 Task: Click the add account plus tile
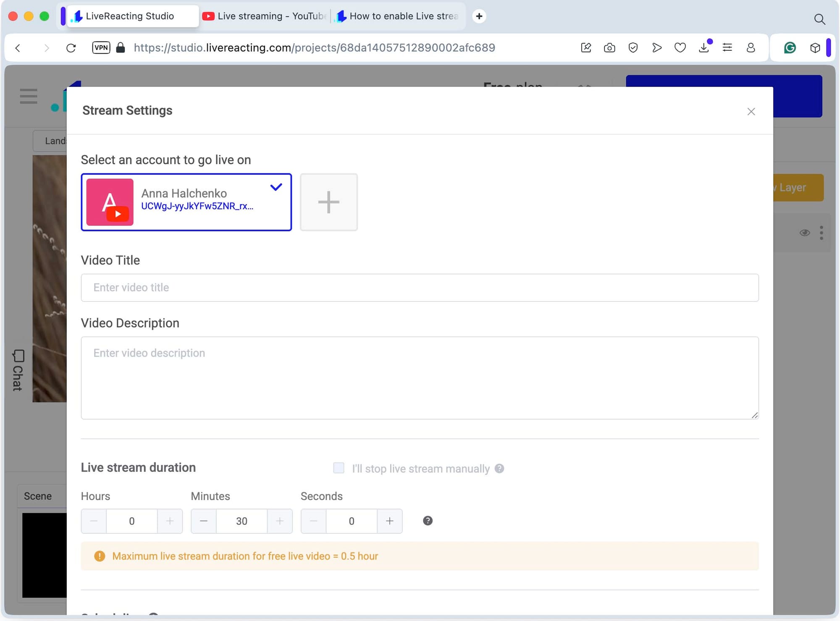click(x=328, y=202)
